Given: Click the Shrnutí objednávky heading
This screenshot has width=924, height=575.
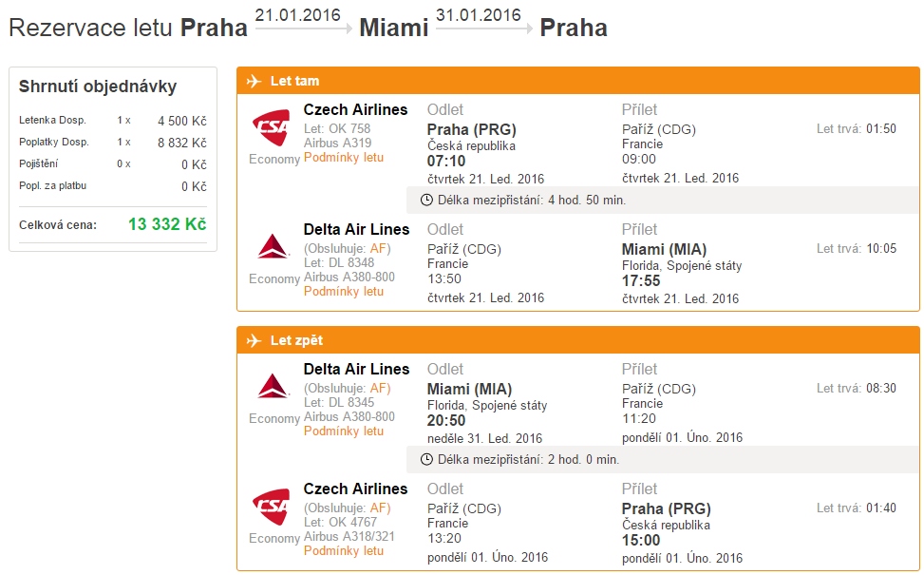Looking at the screenshot, I should point(98,86).
